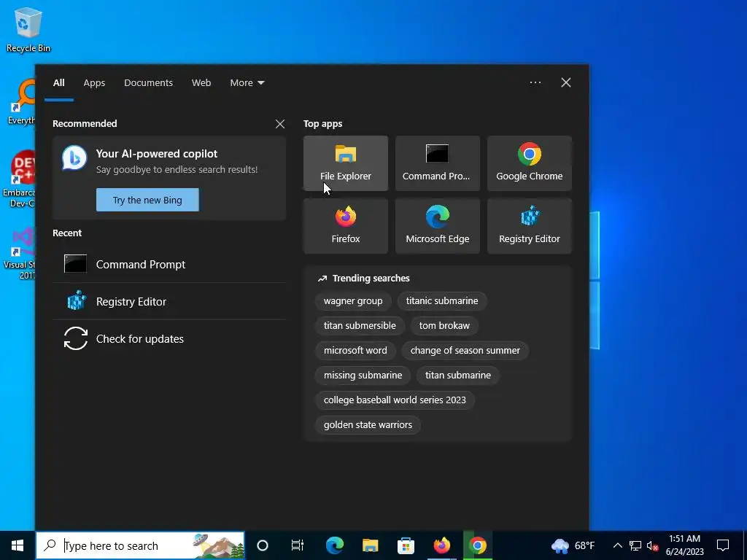The height and width of the screenshot is (560, 747).
Task: Close the search panel
Action: coord(566,82)
